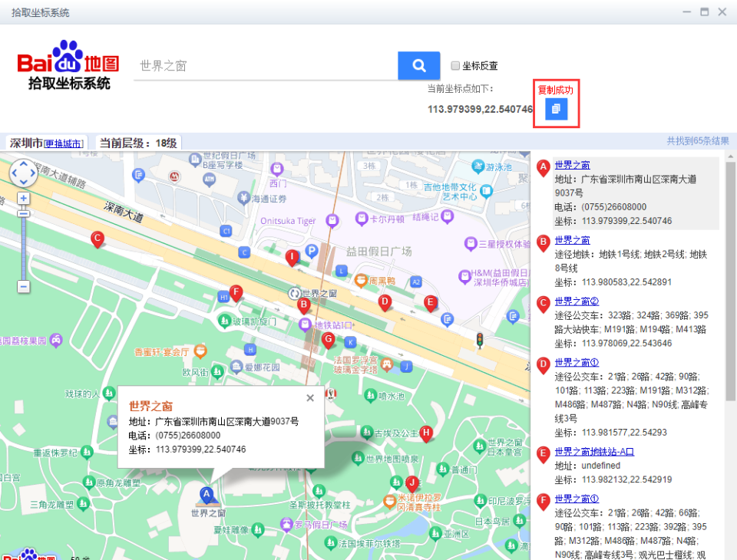Click the map zoom out minus button

pos(24,286)
